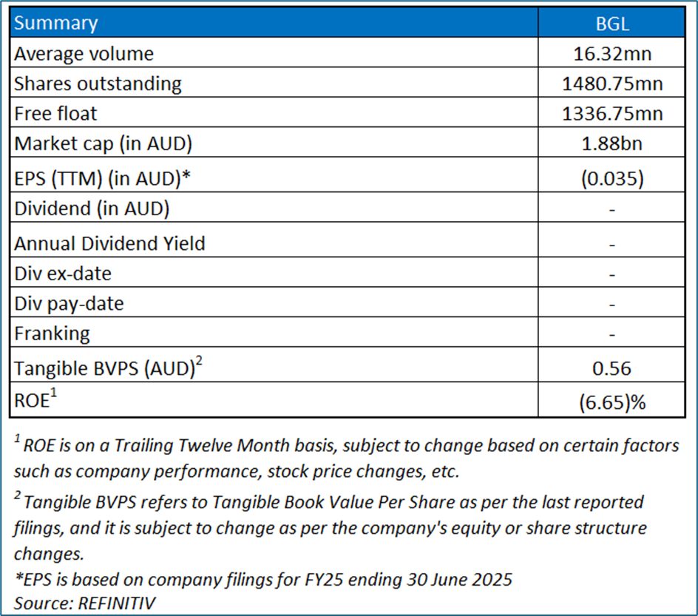
Task: Click the Market cap (in AUD) label
Action: tap(103, 143)
